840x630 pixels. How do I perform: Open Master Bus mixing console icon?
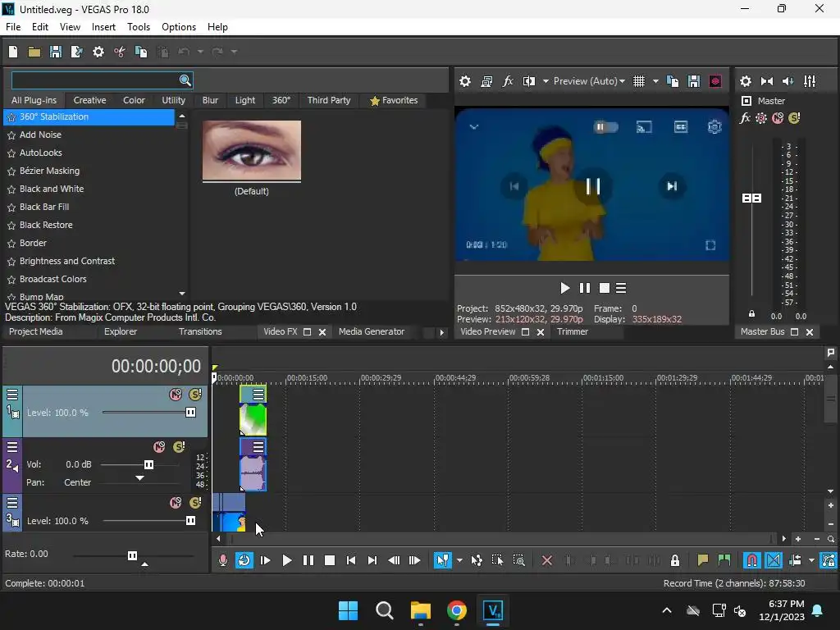click(x=810, y=81)
